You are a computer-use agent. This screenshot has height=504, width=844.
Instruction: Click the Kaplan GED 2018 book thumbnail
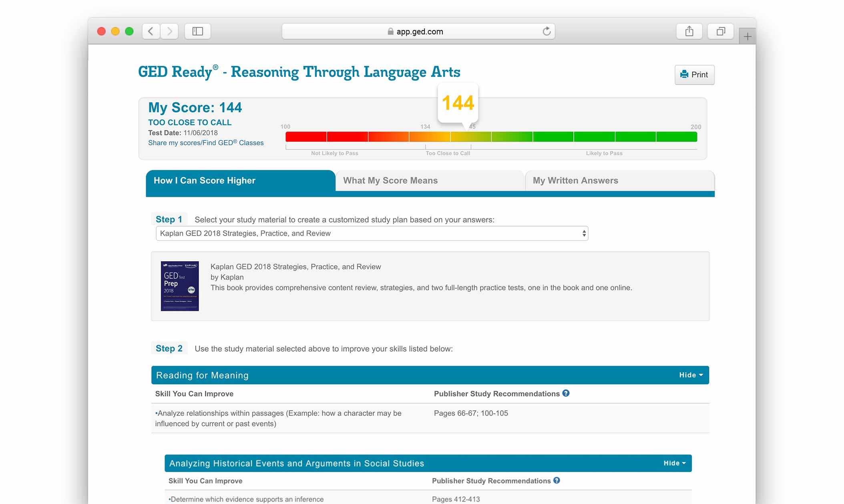(179, 287)
